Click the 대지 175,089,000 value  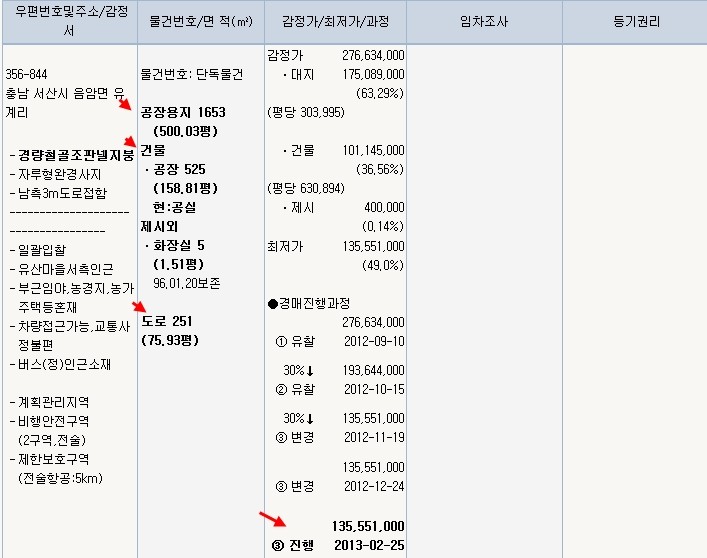pos(373,74)
